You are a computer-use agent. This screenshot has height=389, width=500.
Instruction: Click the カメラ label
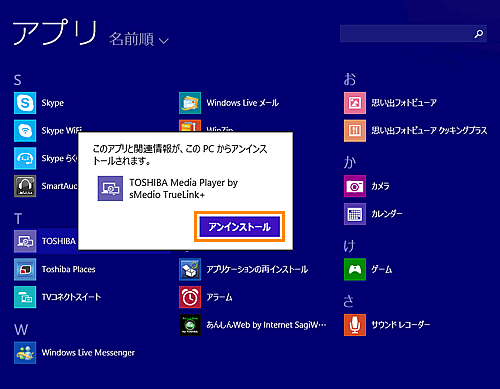[x=380, y=186]
